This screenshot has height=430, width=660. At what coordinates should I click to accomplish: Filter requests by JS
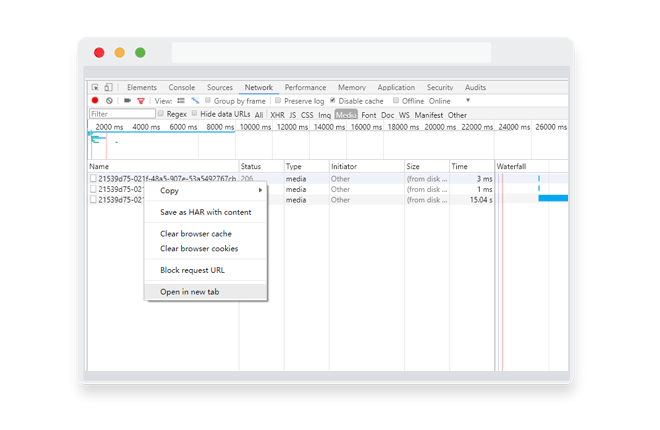click(293, 115)
